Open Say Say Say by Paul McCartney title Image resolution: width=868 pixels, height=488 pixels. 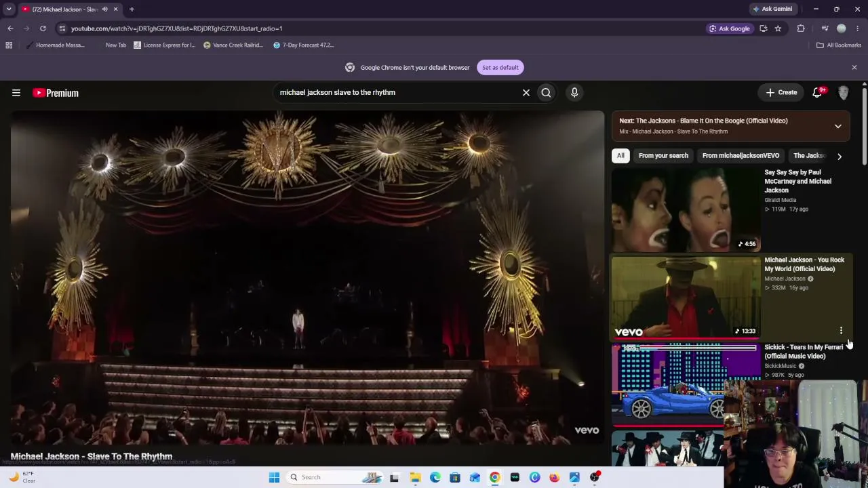[x=797, y=181]
